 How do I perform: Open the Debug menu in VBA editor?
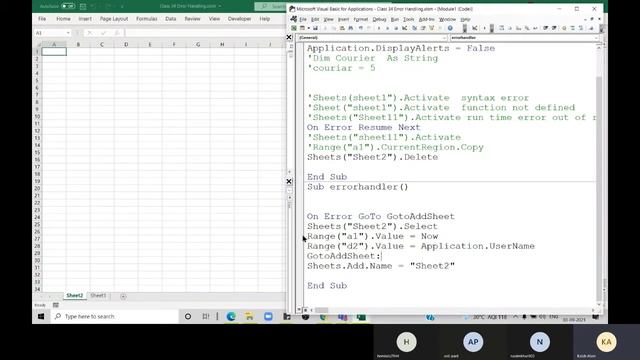(x=379, y=19)
